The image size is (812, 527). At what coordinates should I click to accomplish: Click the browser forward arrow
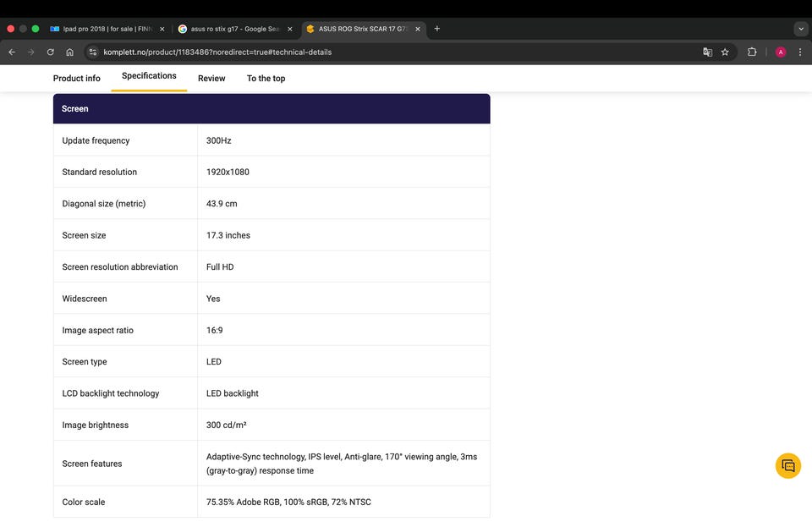(x=31, y=52)
